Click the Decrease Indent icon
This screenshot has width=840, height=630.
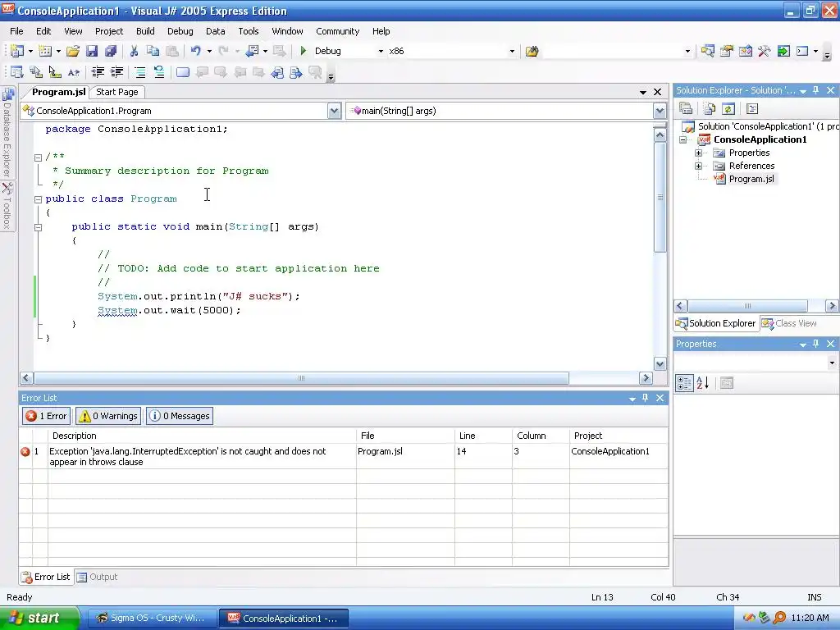tap(98, 72)
